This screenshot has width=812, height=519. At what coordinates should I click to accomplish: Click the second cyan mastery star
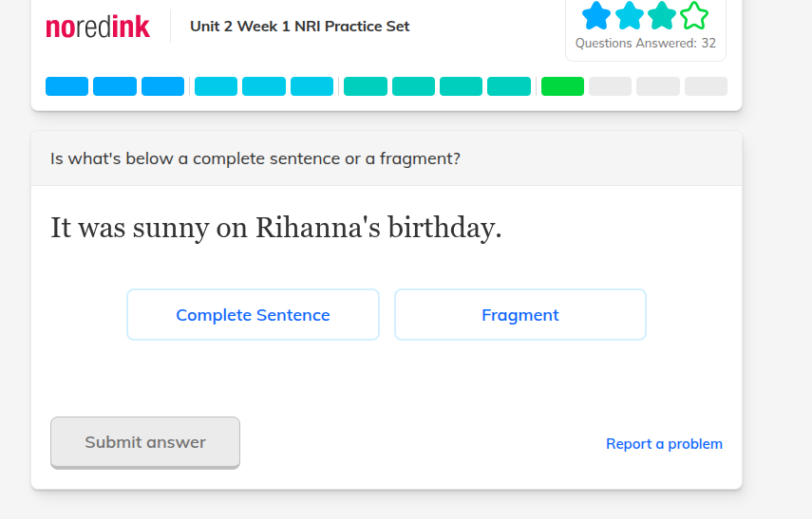630,15
